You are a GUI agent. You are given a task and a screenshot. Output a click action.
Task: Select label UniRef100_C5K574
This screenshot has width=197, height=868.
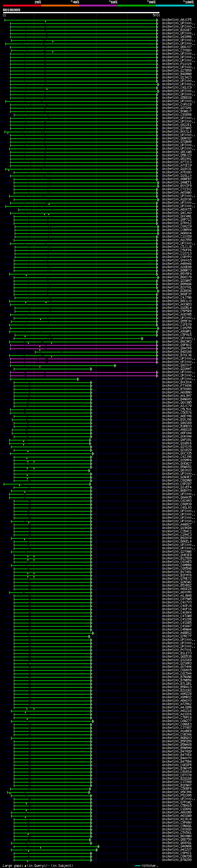[x=177, y=413]
